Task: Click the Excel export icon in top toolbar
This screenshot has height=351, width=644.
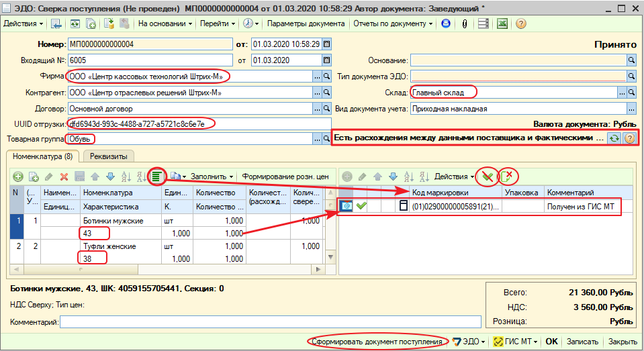Action: [x=502, y=23]
